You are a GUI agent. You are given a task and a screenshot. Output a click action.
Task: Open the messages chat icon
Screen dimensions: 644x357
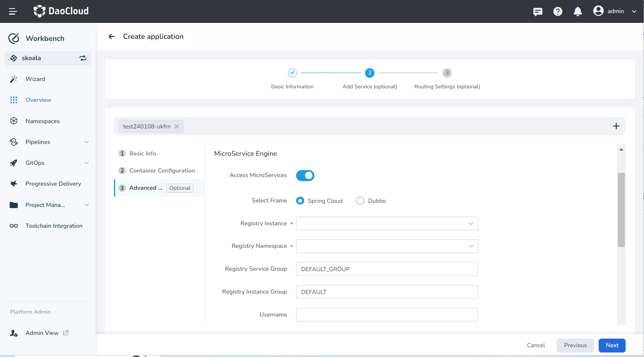[538, 11]
